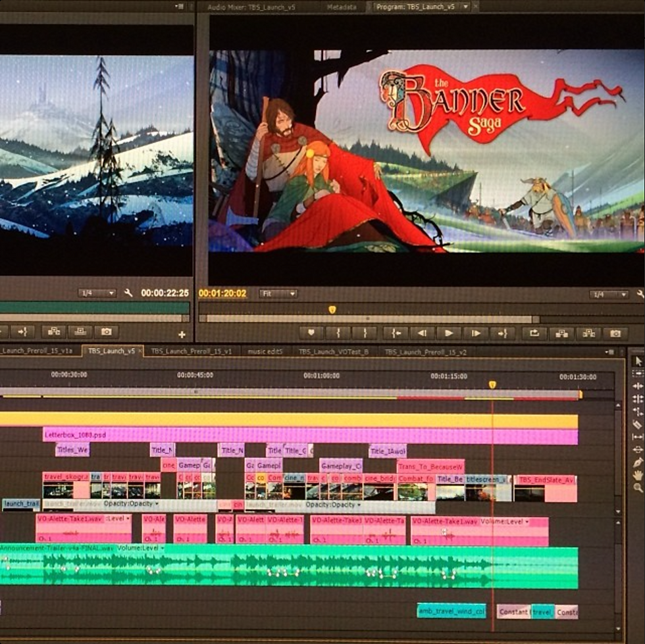The width and height of the screenshot is (645, 644).
Task: Open Program monitor 1/4 resolution dropdown
Action: click(609, 295)
